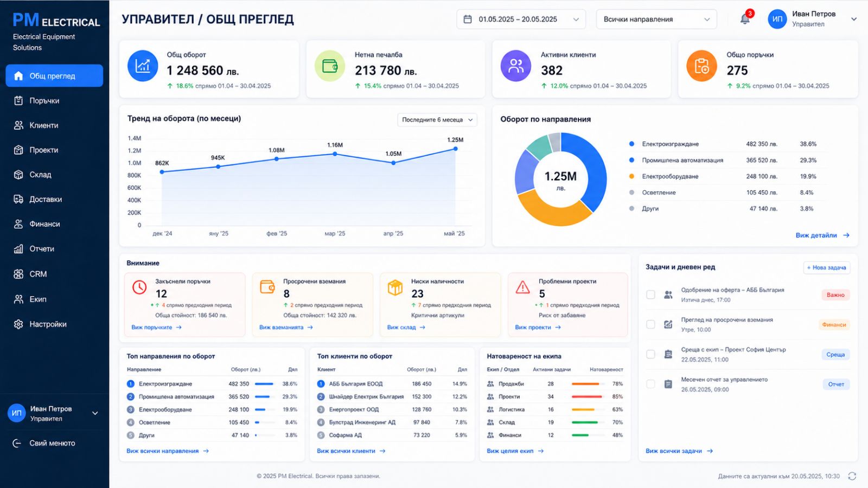
Task: Follow the Виж проекти link
Action: [x=538, y=328]
